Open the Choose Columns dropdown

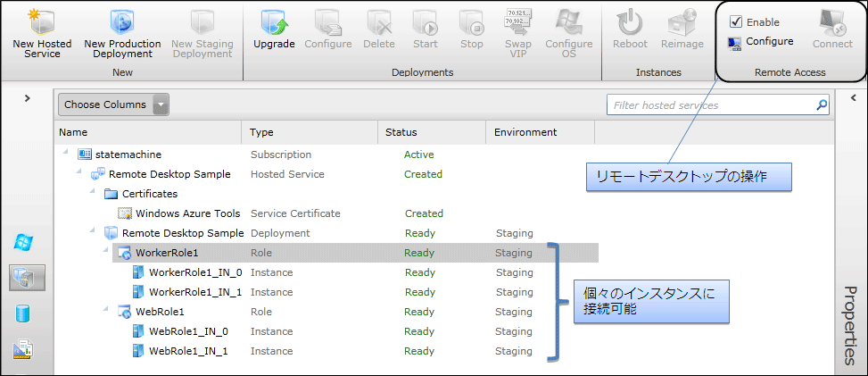click(x=113, y=104)
